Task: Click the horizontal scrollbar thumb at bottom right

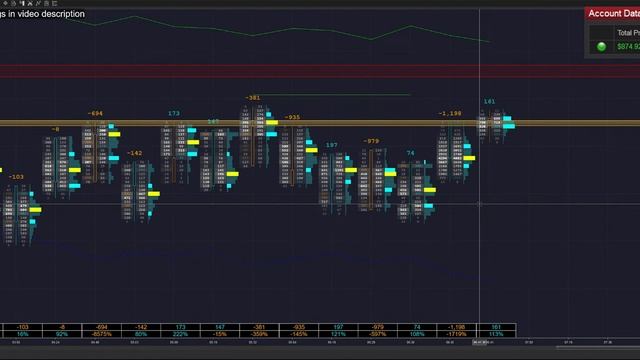Action: click(598, 347)
